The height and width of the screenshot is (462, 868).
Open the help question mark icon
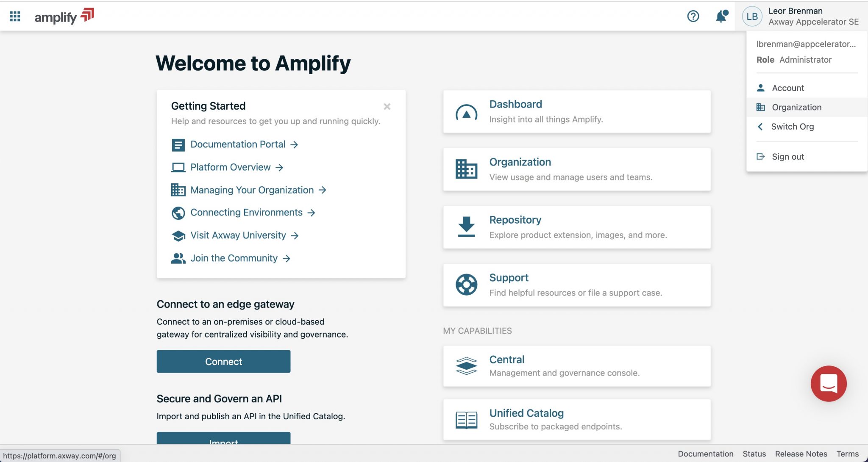click(693, 16)
